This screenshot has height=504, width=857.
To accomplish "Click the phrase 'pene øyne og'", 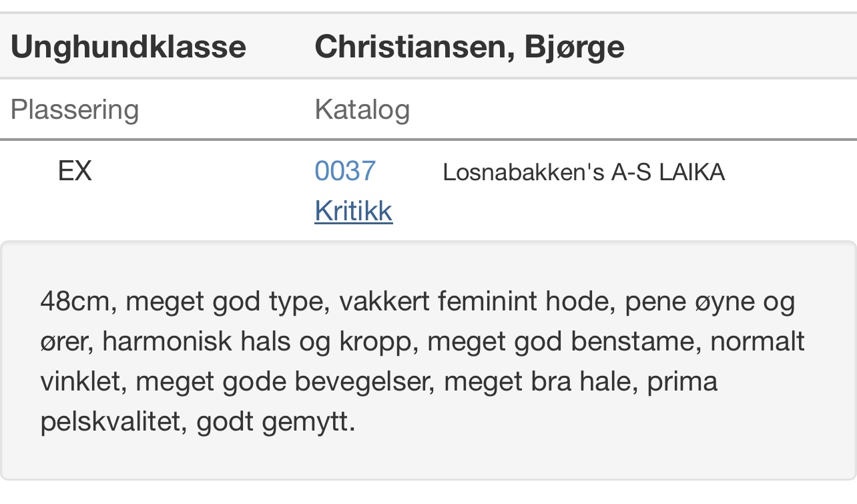I will (709, 302).
